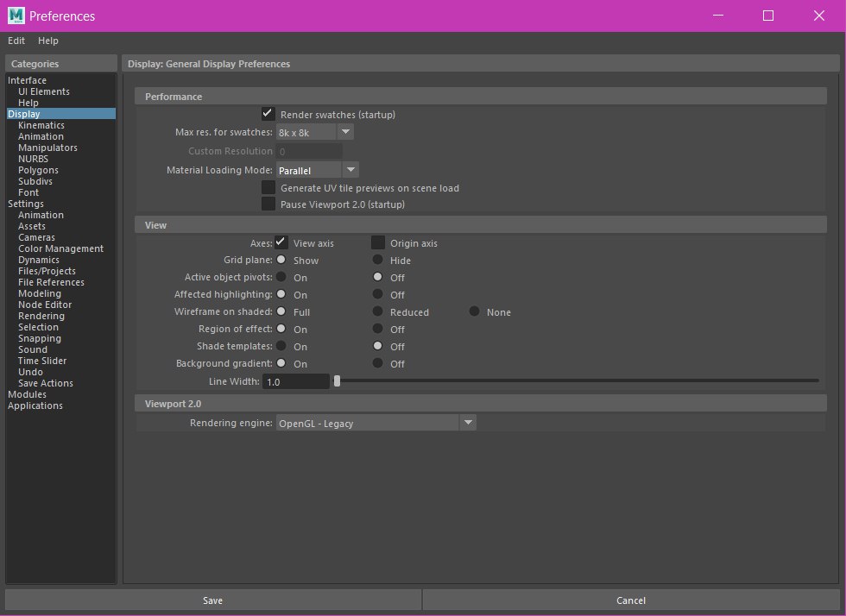Select Assets category

[x=31, y=226]
